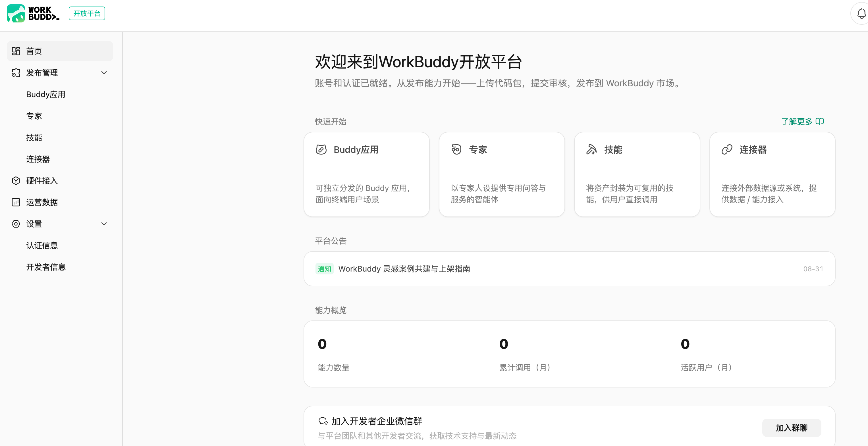Click the 首页 dashboard icon

[16, 51]
